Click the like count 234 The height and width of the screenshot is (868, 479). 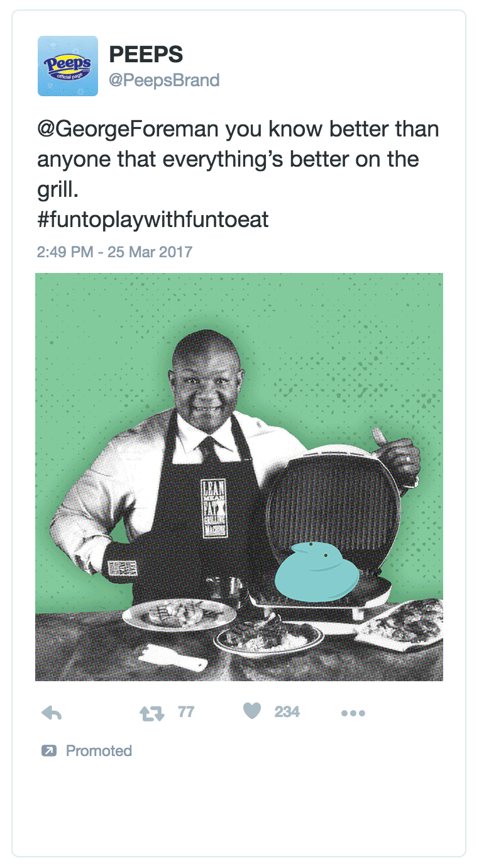tap(287, 712)
